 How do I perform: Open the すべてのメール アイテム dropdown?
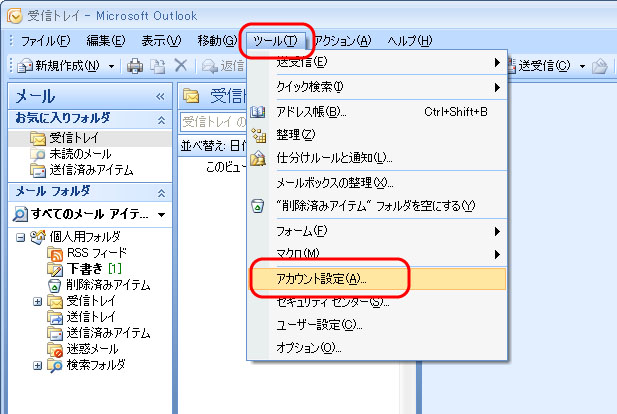162,215
